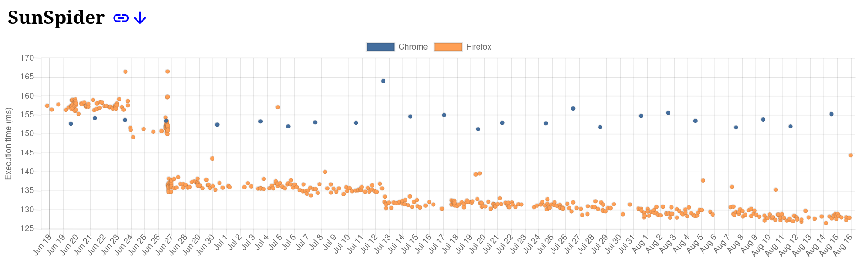Click Firefox outlier near 166 ms on Jun 24

coord(126,72)
